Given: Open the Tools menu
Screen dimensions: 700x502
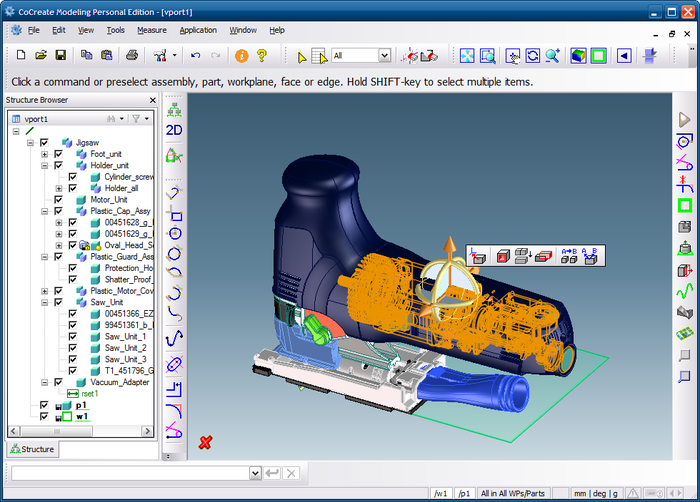Looking at the screenshot, I should 116,30.
